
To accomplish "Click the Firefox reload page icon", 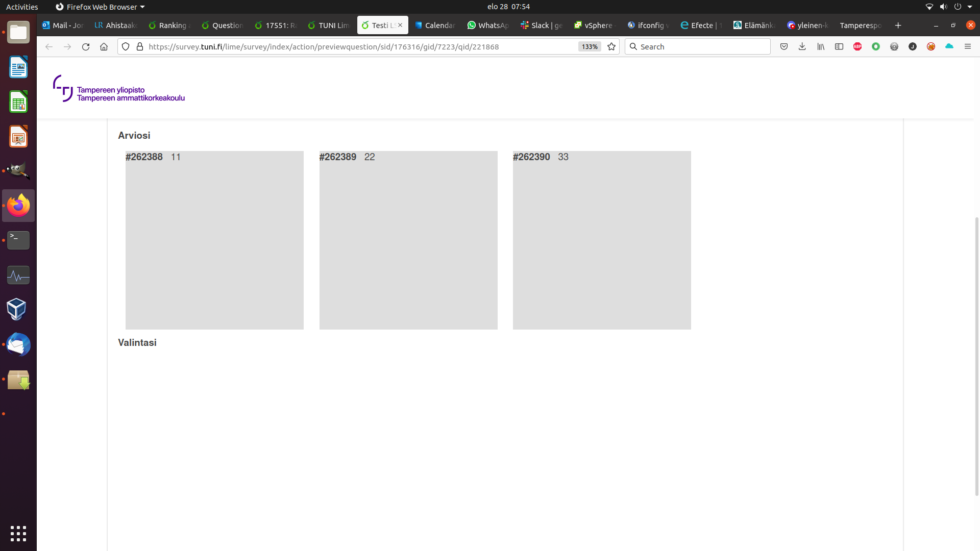I will [86, 46].
